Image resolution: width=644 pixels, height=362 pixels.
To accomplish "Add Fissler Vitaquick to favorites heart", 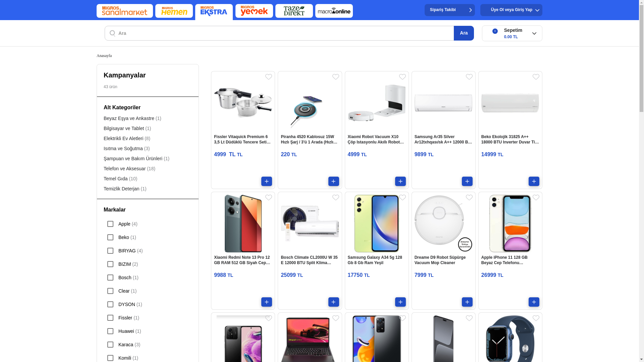I will [269, 77].
